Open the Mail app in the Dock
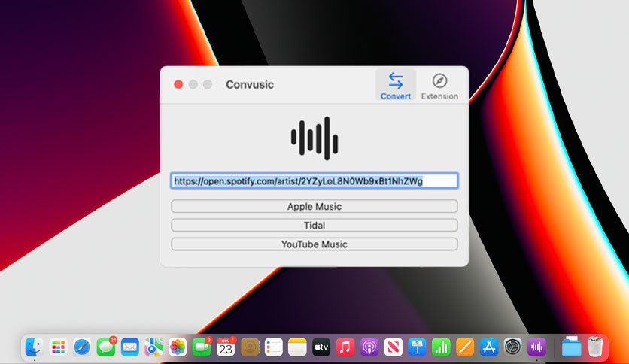This screenshot has width=629, height=364. tap(130, 347)
